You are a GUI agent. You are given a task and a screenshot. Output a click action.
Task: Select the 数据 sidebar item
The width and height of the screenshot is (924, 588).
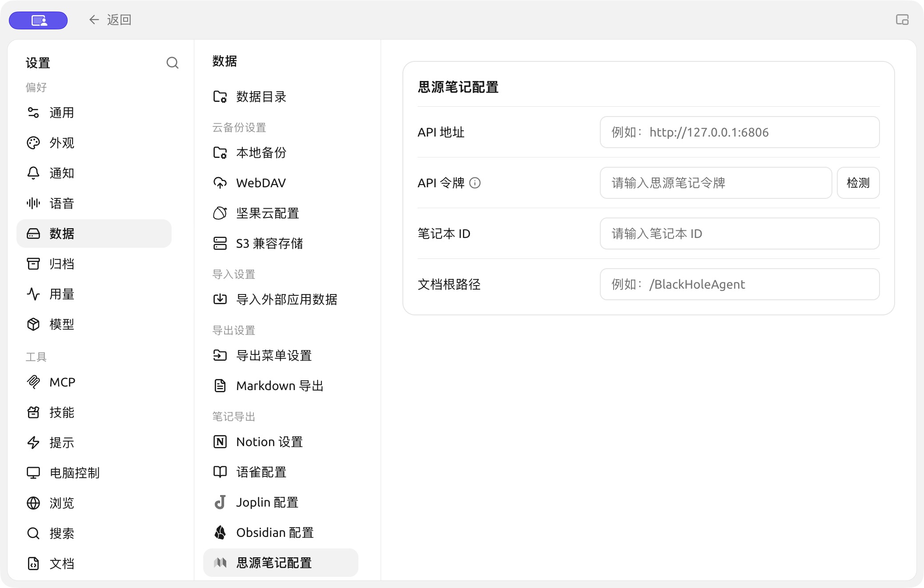coord(94,234)
